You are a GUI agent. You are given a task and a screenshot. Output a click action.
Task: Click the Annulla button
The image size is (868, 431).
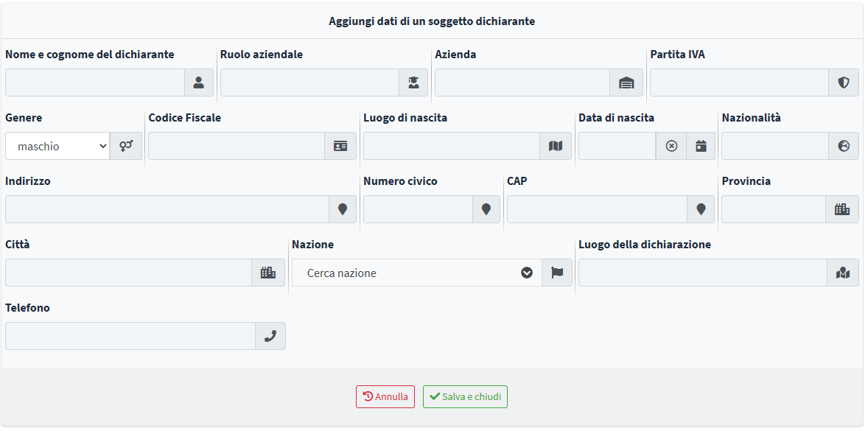pyautogui.click(x=385, y=396)
